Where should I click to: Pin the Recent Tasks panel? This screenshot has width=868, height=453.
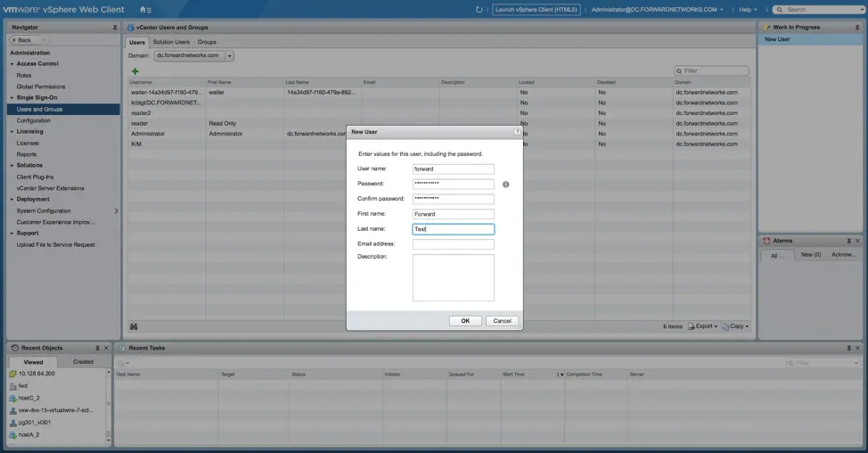pyautogui.click(x=848, y=349)
